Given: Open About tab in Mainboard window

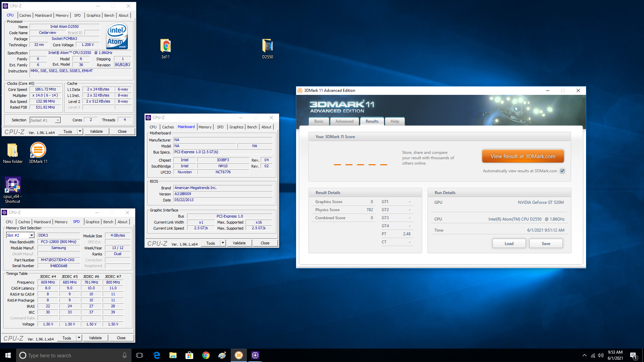Looking at the screenshot, I should click(x=266, y=127).
